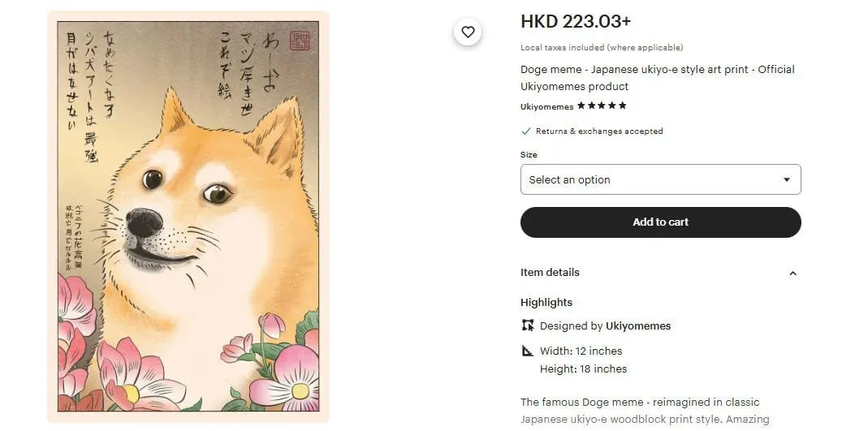
Task: Open the Ukiyomemes shop link under title
Action: pos(547,107)
